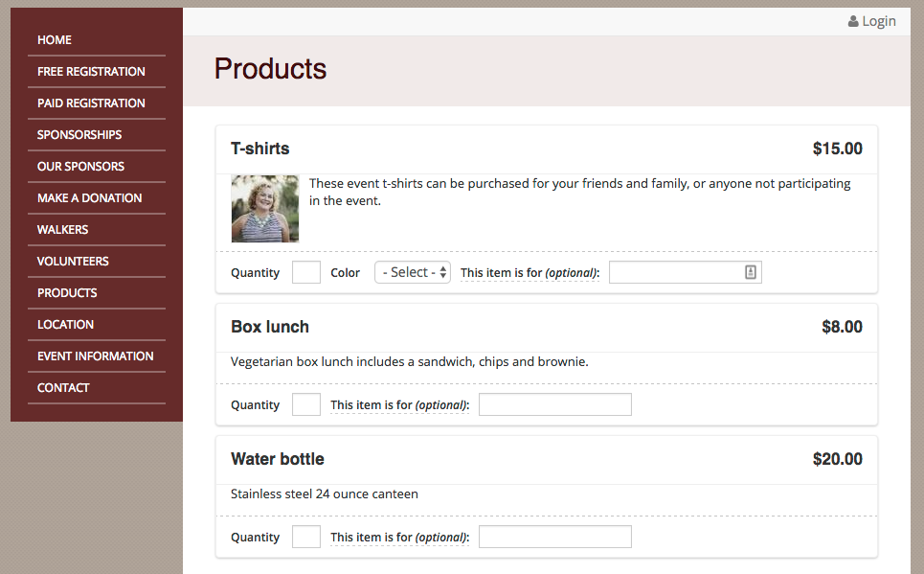
Task: Click the 'Stainless steel 24 ounce canteen' description
Action: [x=324, y=494]
